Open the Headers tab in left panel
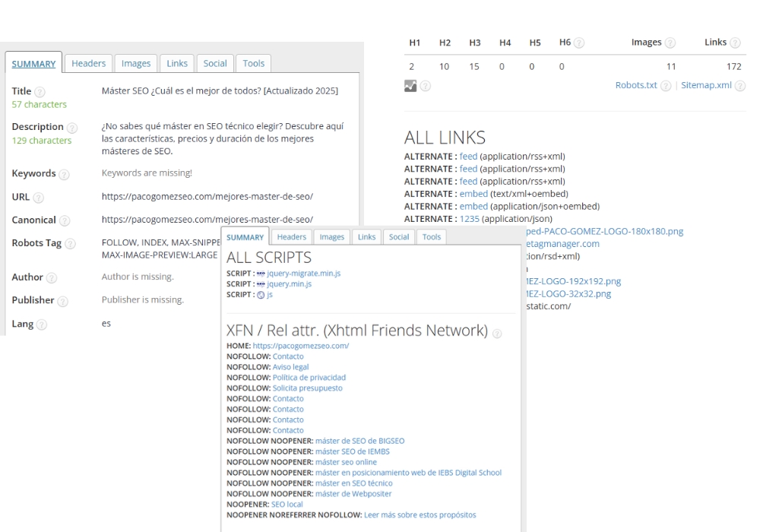Screen dimensions: 760x532 (88, 64)
